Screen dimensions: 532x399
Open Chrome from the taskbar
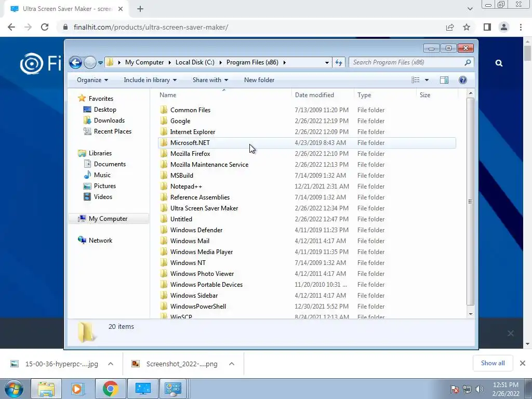[110, 389]
